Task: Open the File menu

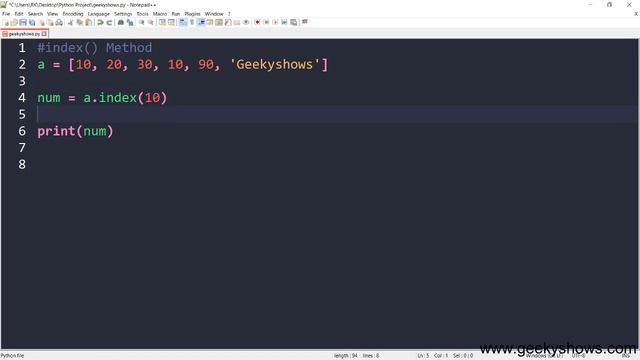Action: (x=6, y=14)
